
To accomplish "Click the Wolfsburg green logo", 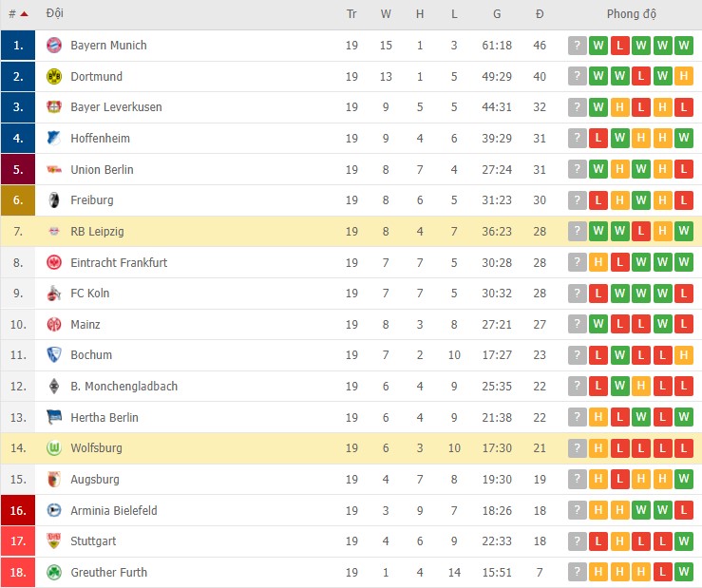I will tap(54, 448).
